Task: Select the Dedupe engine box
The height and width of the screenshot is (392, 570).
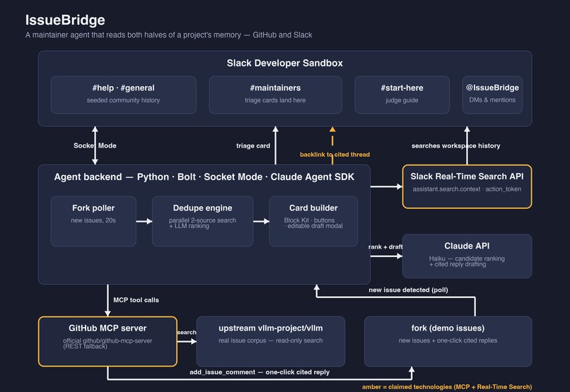Action: pos(202,221)
